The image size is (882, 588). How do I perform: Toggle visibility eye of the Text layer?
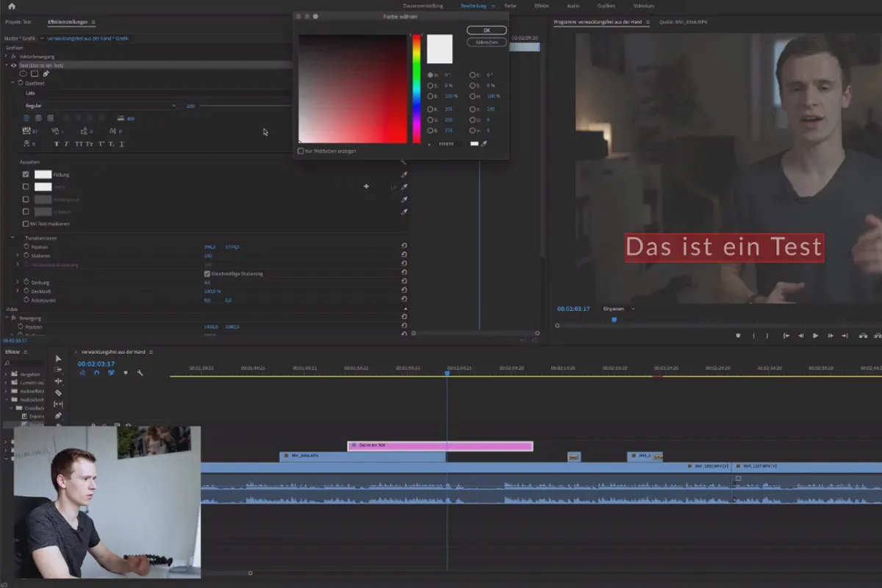coord(13,65)
